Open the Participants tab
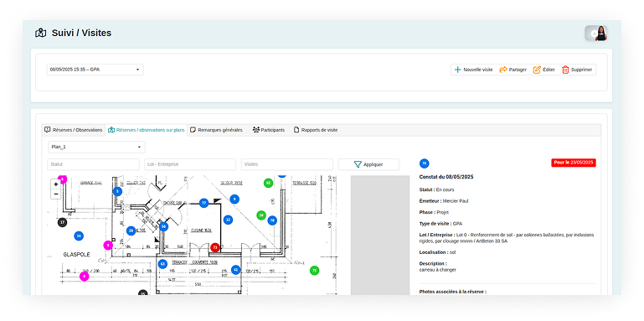 click(x=269, y=130)
